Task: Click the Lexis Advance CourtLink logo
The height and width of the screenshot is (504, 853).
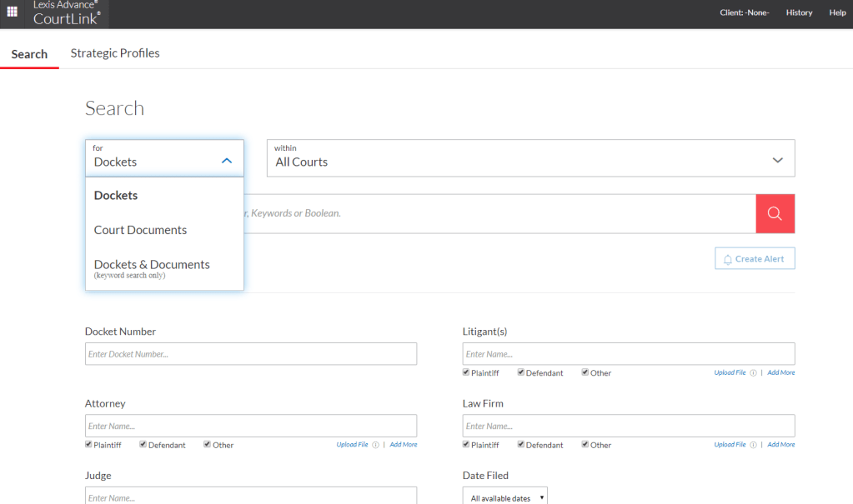Action: pos(66,12)
